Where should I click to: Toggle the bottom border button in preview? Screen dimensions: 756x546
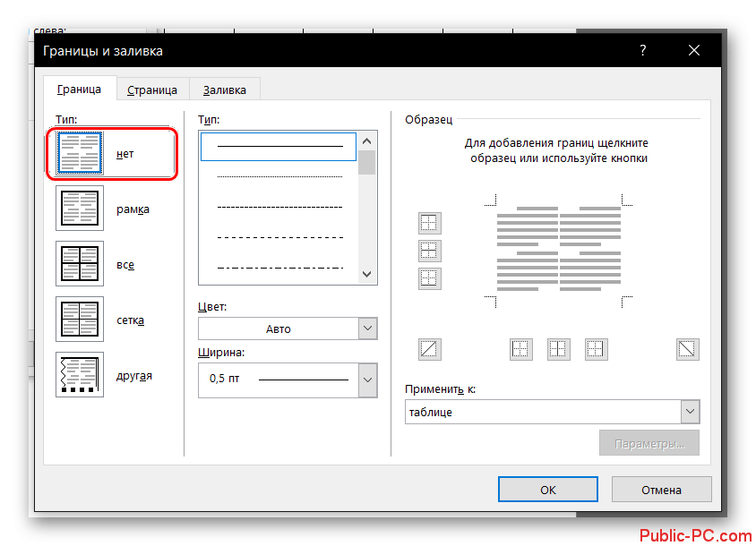pyautogui.click(x=430, y=278)
